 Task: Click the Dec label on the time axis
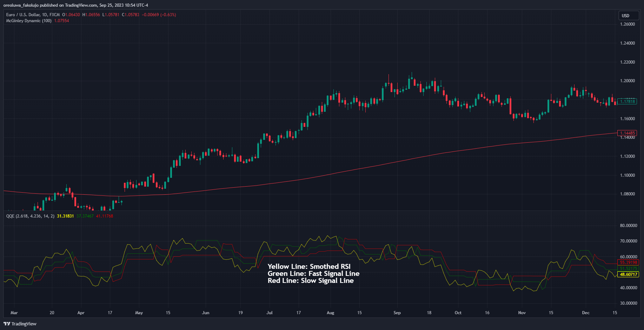point(586,313)
